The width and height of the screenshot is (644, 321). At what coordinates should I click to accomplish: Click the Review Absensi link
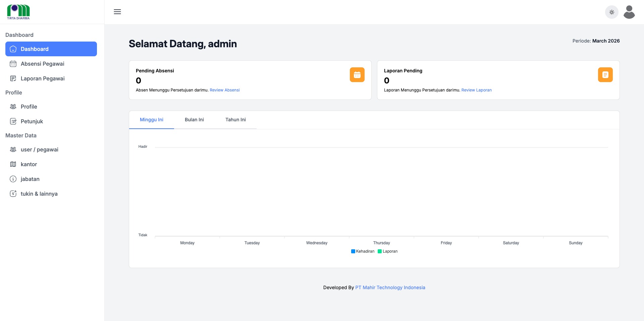coord(224,90)
